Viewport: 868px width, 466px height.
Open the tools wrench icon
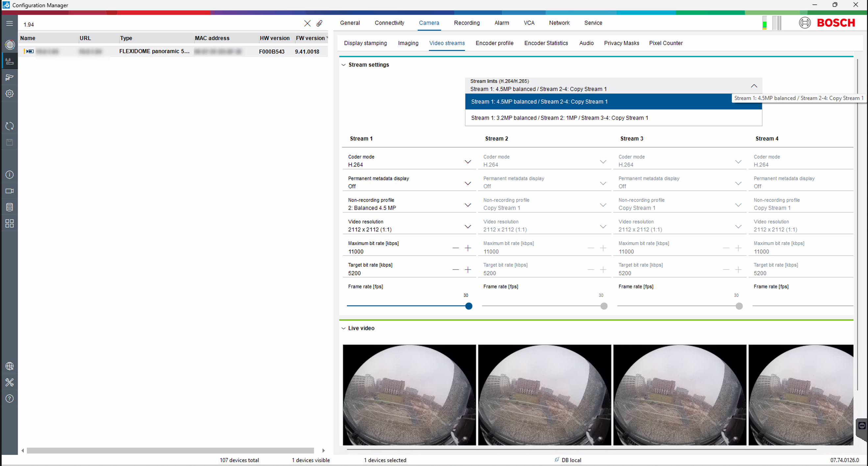click(10, 382)
